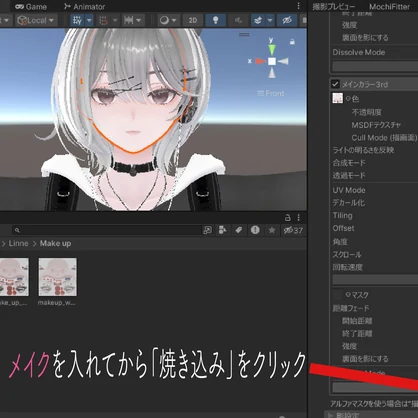Open Search by Import Log Type icon

[x=255, y=230]
